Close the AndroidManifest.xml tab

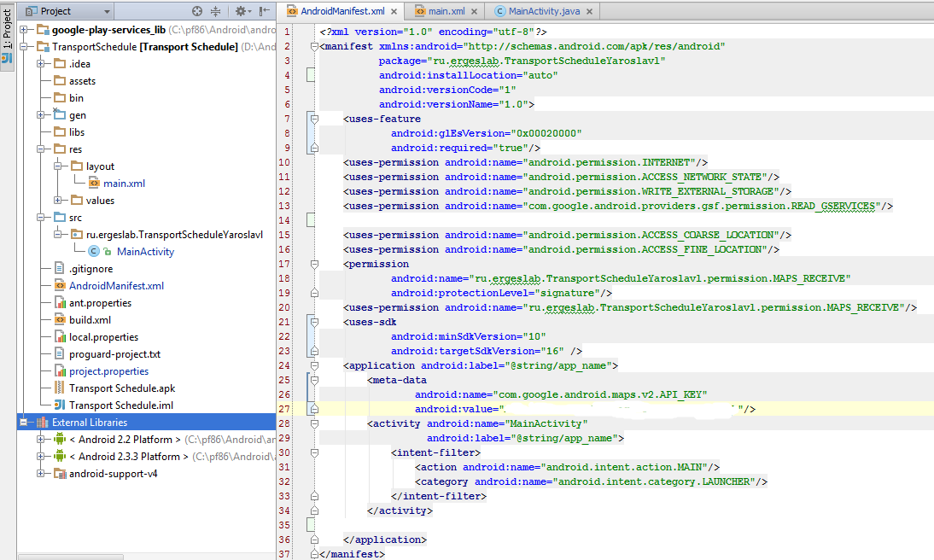[x=394, y=11]
